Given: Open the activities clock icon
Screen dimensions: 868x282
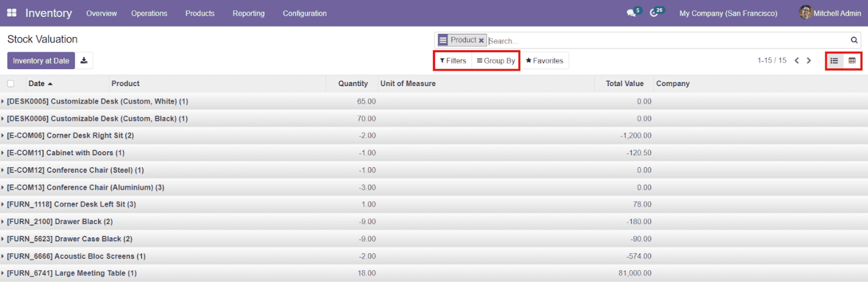Looking at the screenshot, I should pos(654,13).
